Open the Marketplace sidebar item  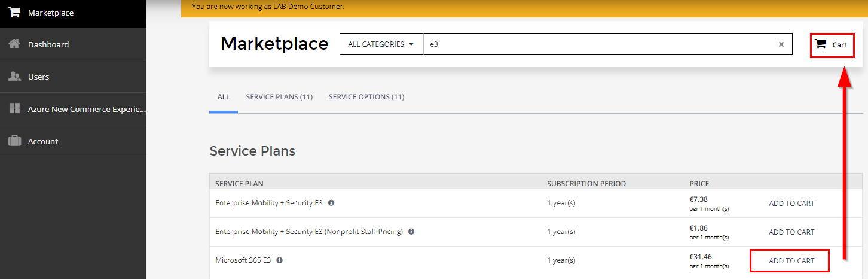[x=73, y=13]
